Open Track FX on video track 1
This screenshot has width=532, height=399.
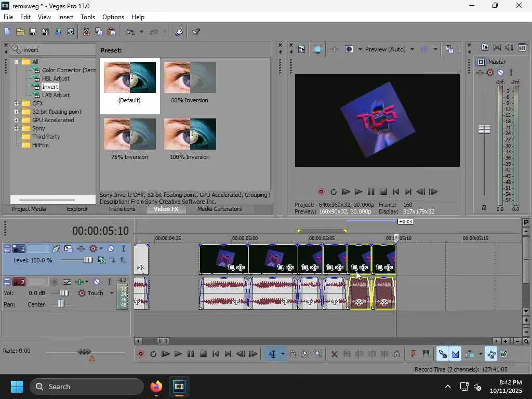click(81, 249)
